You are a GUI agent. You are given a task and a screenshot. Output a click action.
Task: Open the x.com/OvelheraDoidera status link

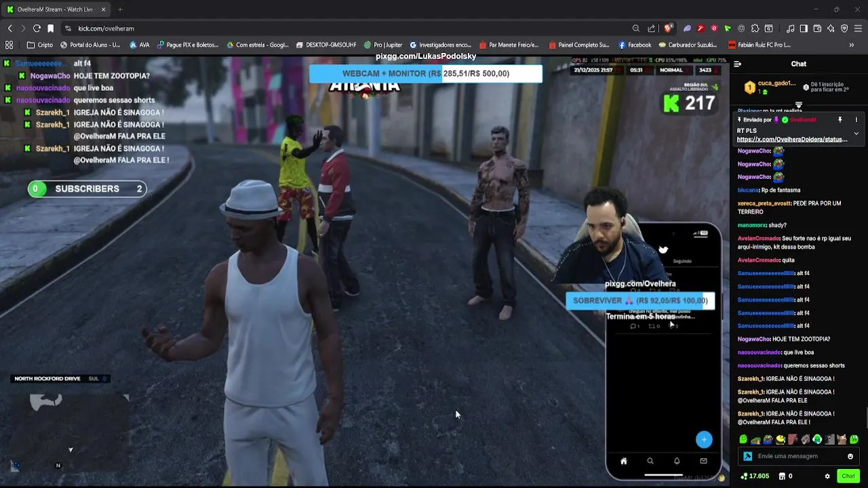pyautogui.click(x=792, y=140)
